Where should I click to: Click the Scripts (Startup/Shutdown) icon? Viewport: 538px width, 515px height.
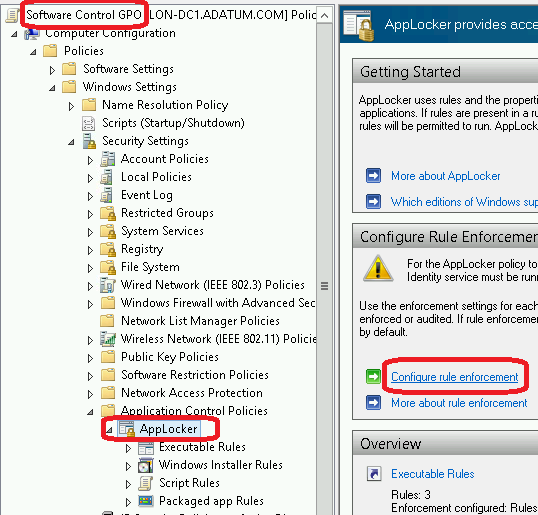[x=89, y=123]
